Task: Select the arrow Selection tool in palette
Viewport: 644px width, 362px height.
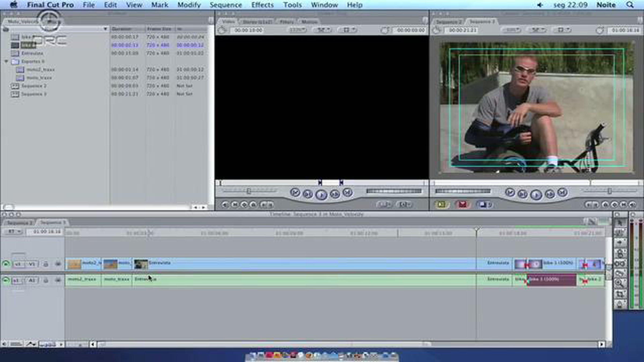Action: (620, 223)
